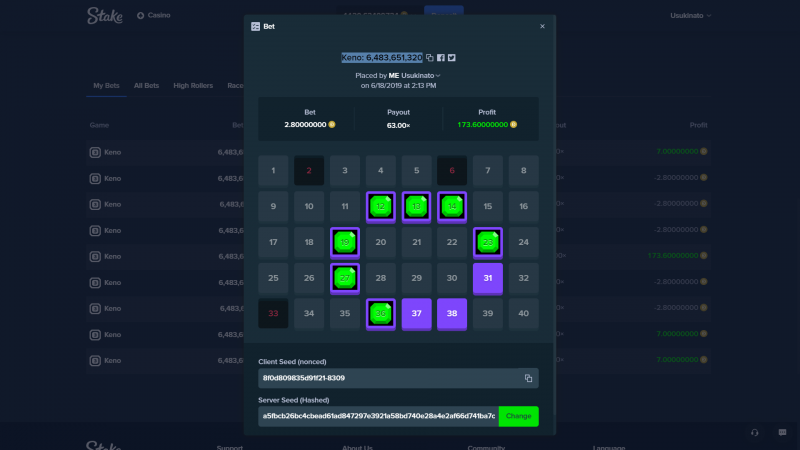Select Keno tile 20

[381, 242]
